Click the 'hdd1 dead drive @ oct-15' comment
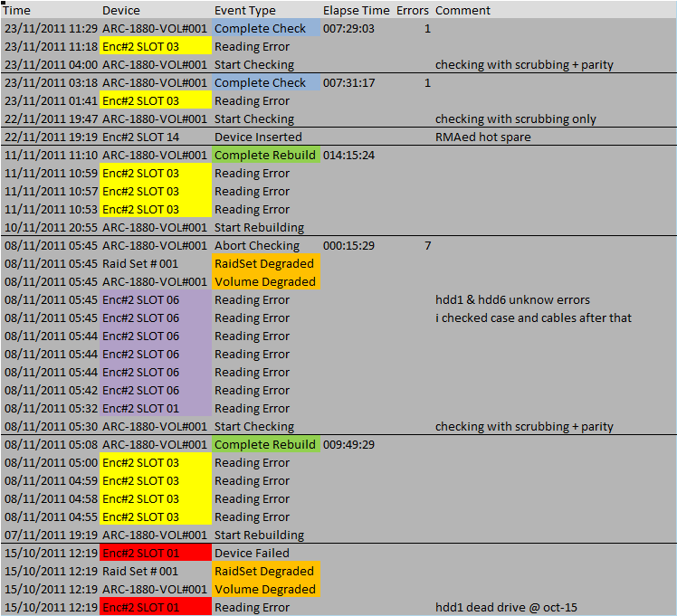Viewport: 677px width, 616px height. pos(506,607)
